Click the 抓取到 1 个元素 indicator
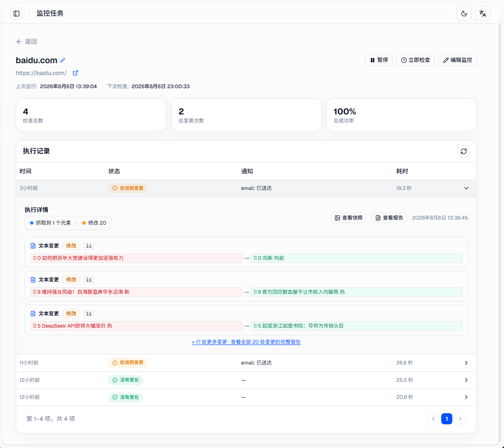The height and width of the screenshot is (448, 504). point(50,223)
